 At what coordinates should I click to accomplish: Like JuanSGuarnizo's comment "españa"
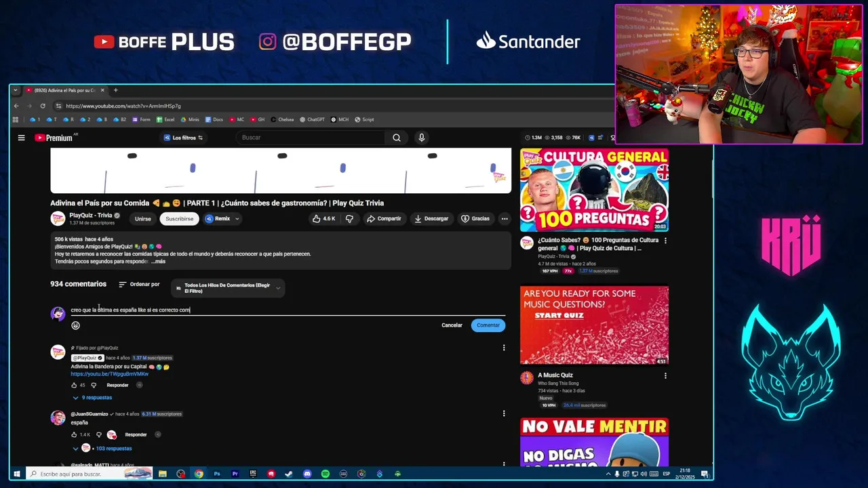pos(74,434)
